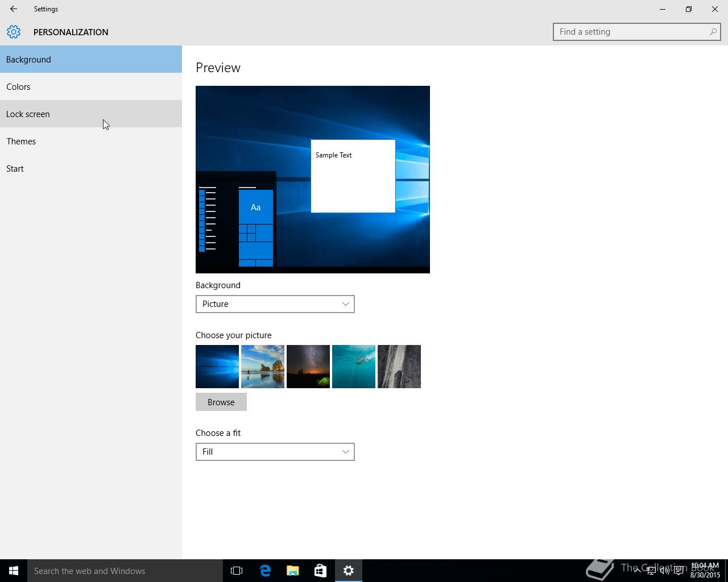The width and height of the screenshot is (728, 582).
Task: Open the Themes section
Action: (91, 141)
